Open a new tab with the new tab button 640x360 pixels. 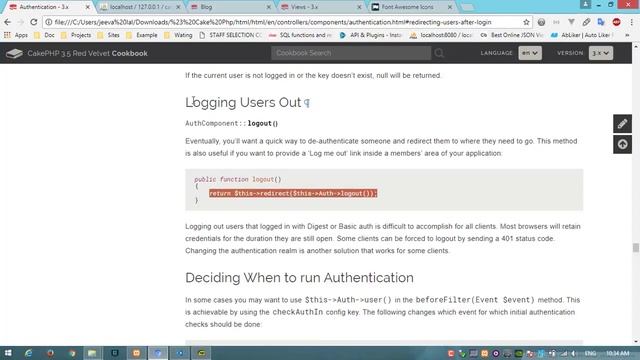467,7
